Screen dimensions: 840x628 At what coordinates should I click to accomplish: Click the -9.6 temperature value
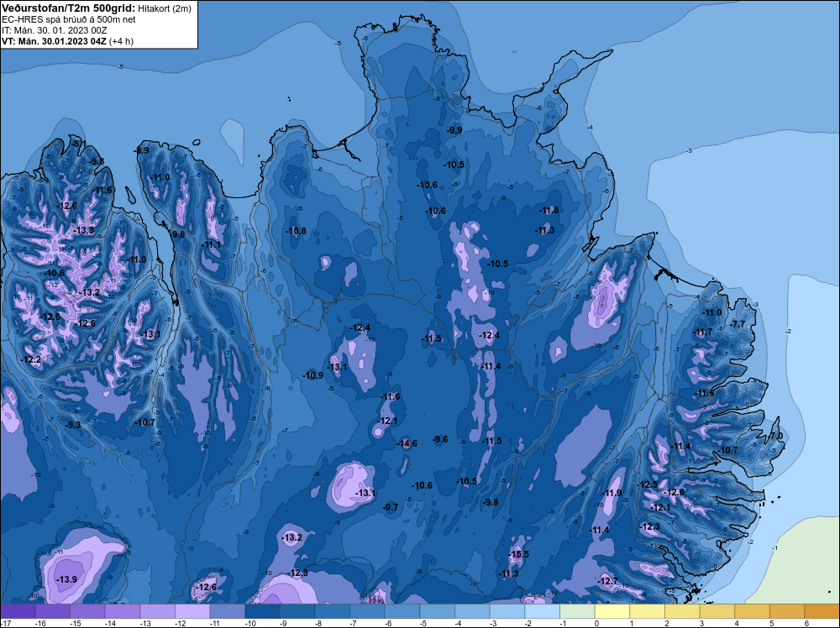440,439
